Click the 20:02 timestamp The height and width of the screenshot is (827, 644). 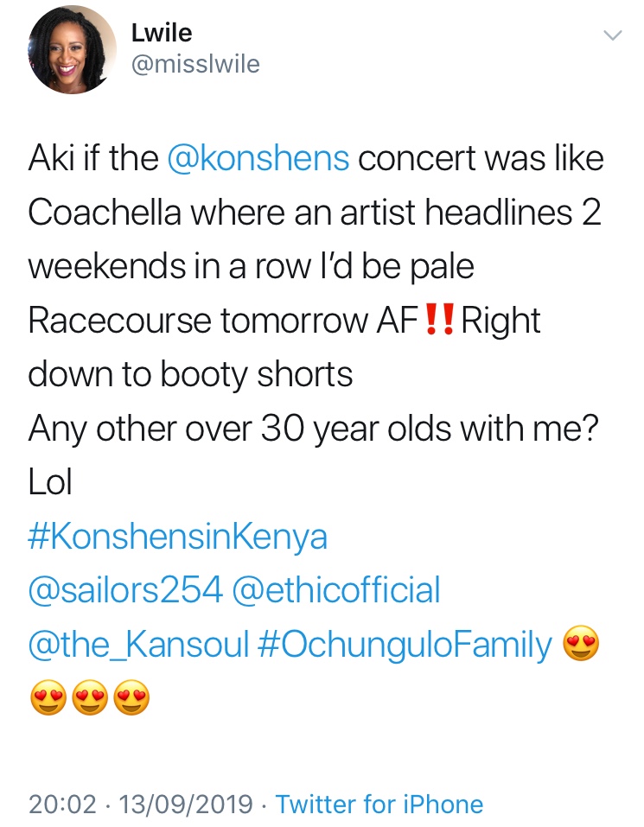point(62,805)
